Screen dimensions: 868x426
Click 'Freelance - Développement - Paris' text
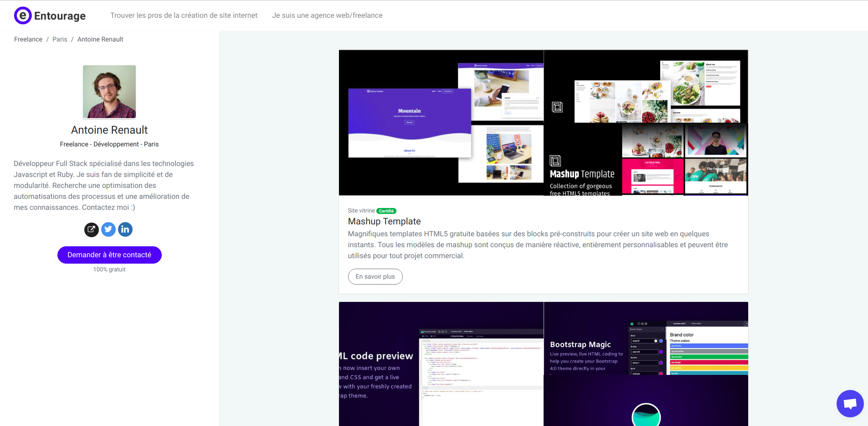[109, 144]
